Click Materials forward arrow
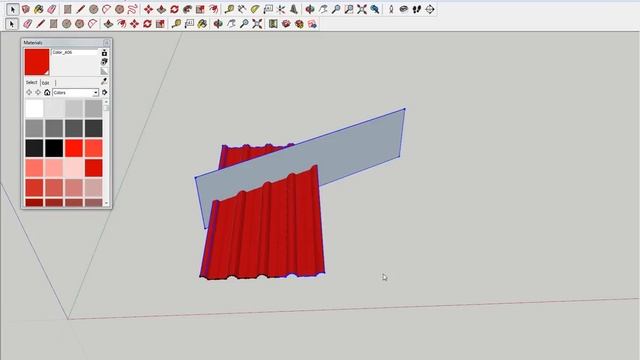This screenshot has height=360, width=640. tap(38, 93)
